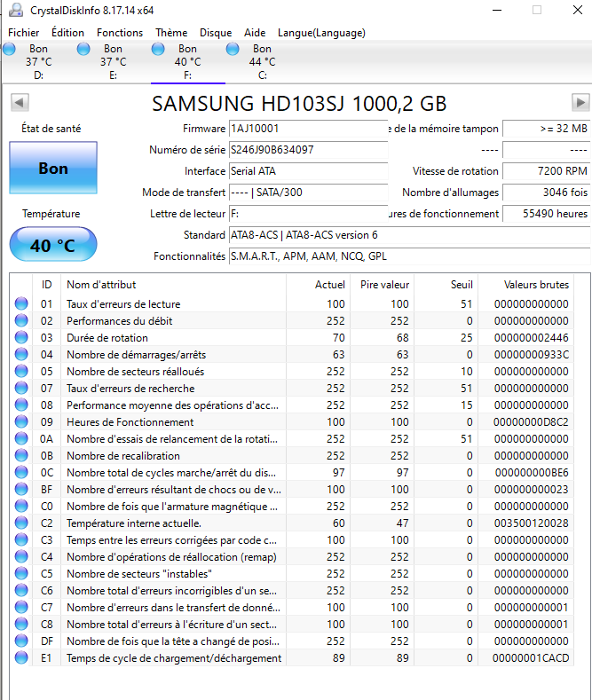This screenshot has width=592, height=700.
Task: Click the Nom d'attribut column header
Action: 173,285
